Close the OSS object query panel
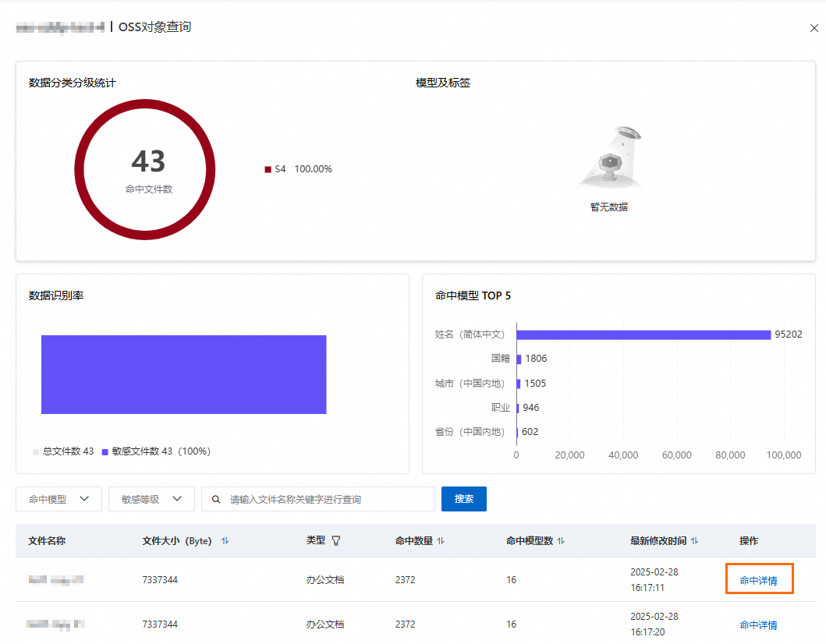Image resolution: width=826 pixels, height=644 pixels. coord(814,28)
